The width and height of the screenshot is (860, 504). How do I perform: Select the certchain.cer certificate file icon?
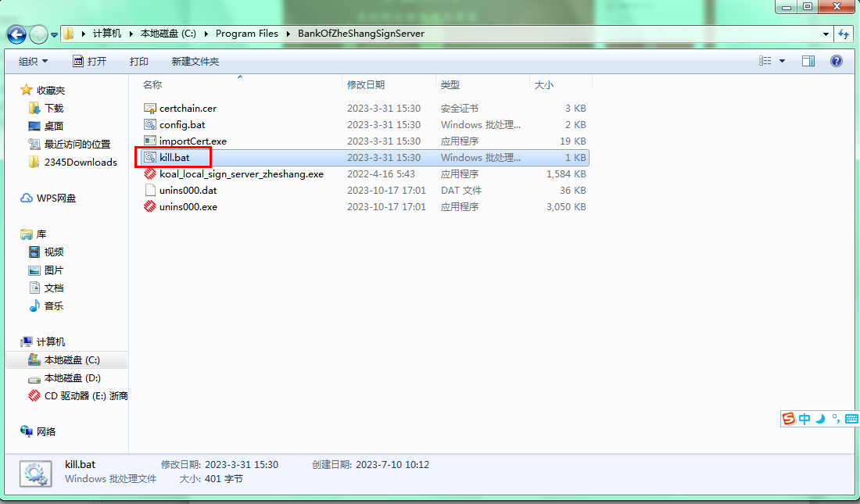[150, 108]
